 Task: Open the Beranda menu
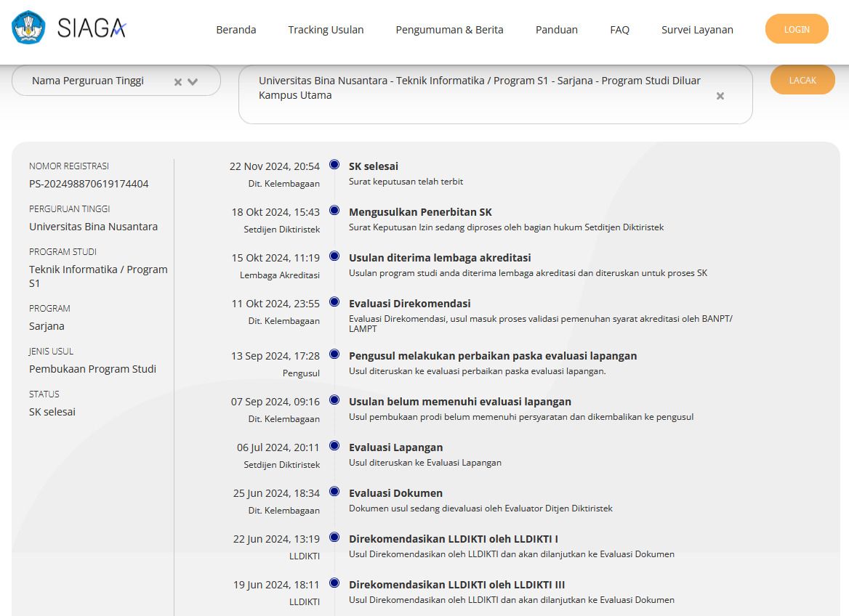236,30
